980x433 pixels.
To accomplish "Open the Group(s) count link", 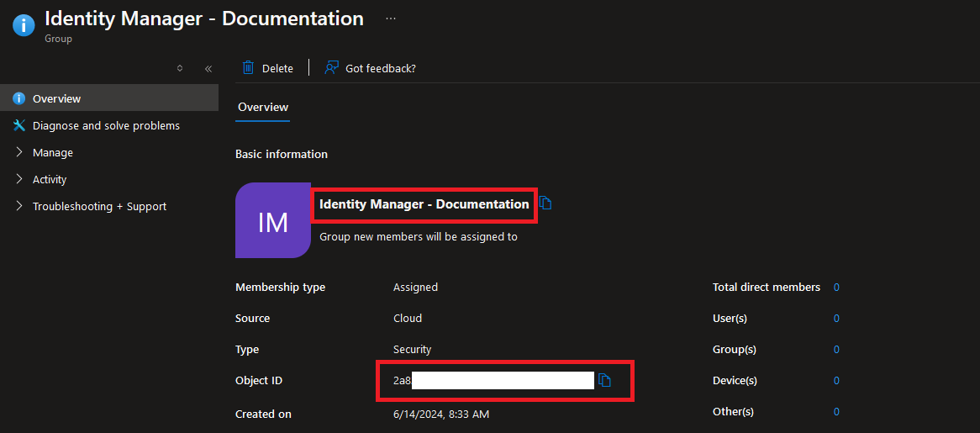I will (x=836, y=349).
